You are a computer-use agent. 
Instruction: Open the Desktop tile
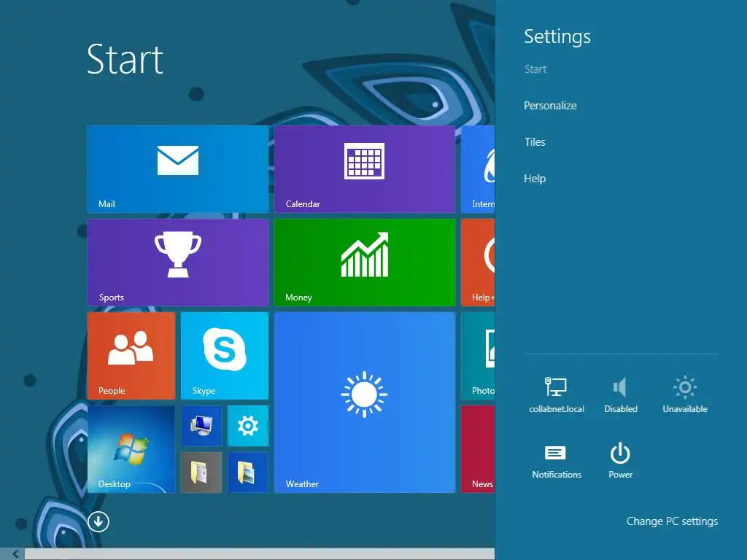(x=131, y=448)
